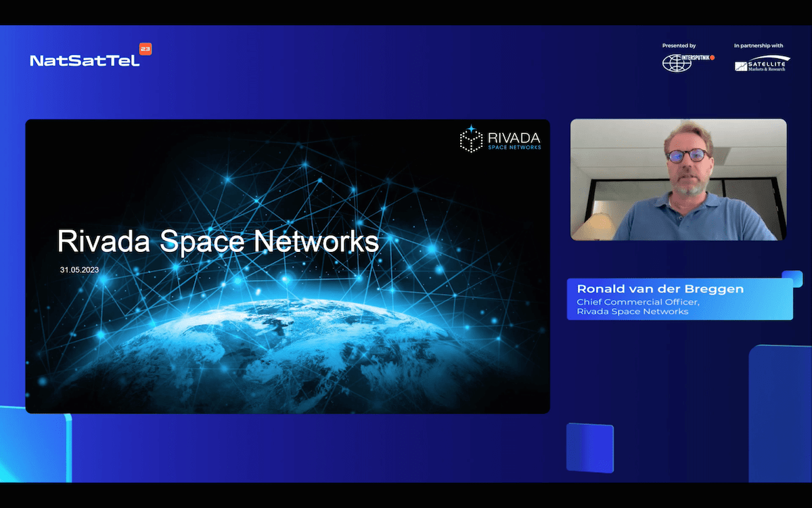Click "In partnership with" label
The height and width of the screenshot is (508, 812).
coord(759,46)
